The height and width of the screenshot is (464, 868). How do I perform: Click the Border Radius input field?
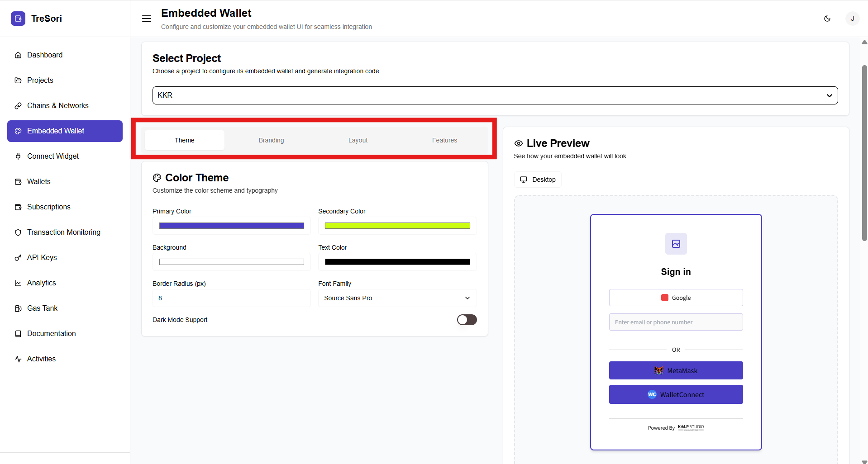[x=231, y=298]
